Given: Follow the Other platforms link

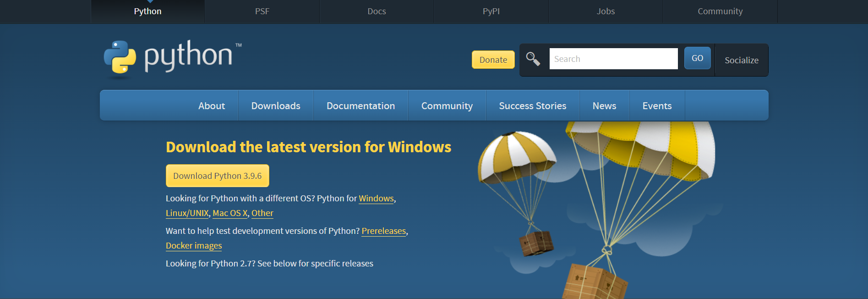Looking at the screenshot, I should coord(262,213).
